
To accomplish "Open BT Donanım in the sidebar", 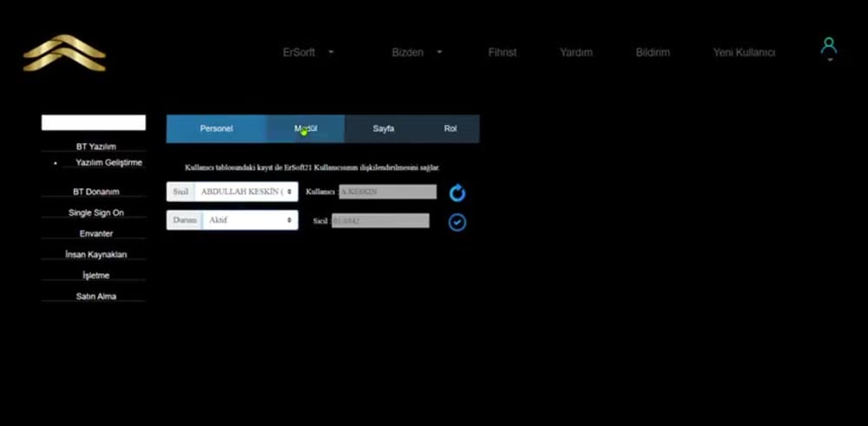I will [x=95, y=192].
